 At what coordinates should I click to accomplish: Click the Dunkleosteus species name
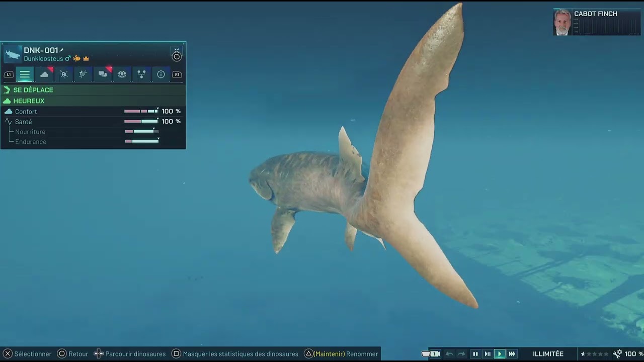[43, 59]
